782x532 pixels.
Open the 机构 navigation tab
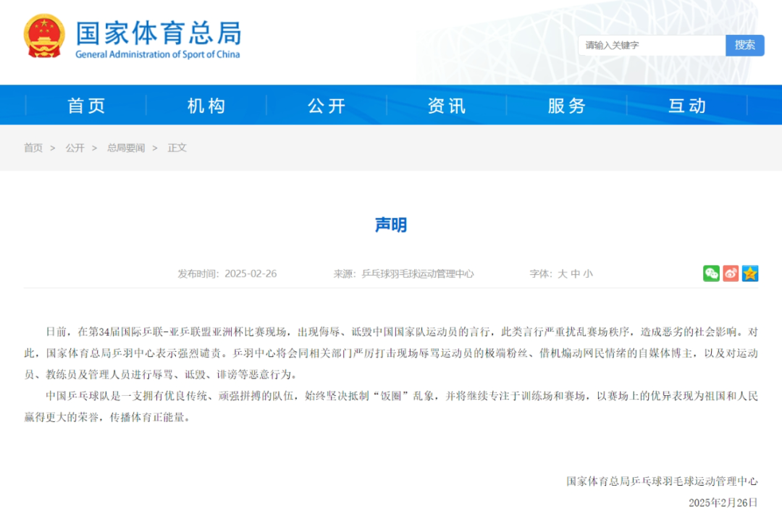tap(206, 106)
